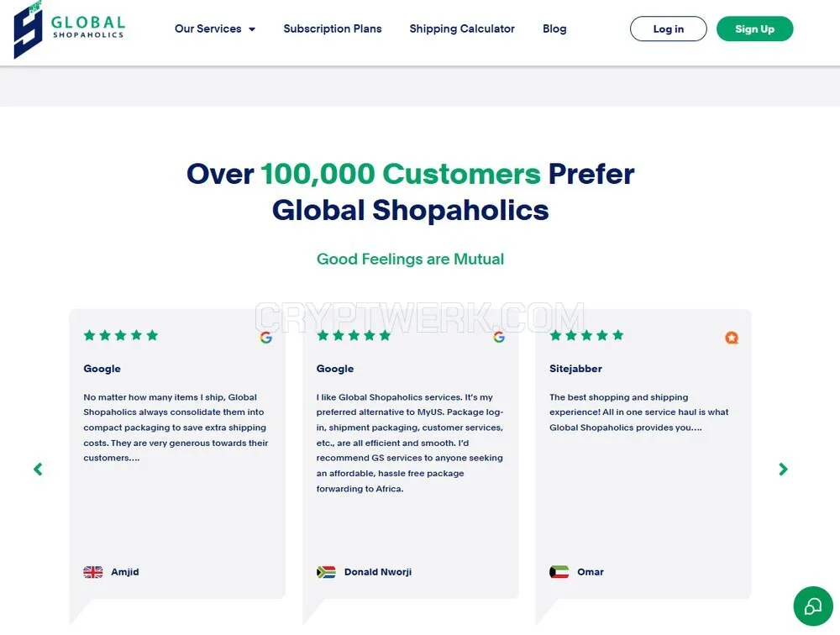The height and width of the screenshot is (635, 840).
Task: Click the Kuwait flag beside Omar
Action: pos(559,572)
